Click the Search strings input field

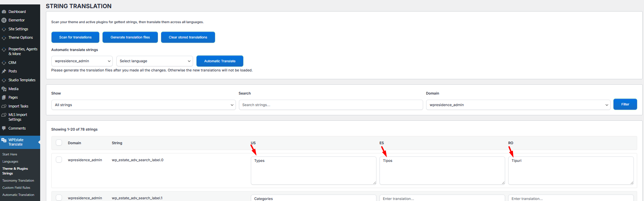[331, 105]
